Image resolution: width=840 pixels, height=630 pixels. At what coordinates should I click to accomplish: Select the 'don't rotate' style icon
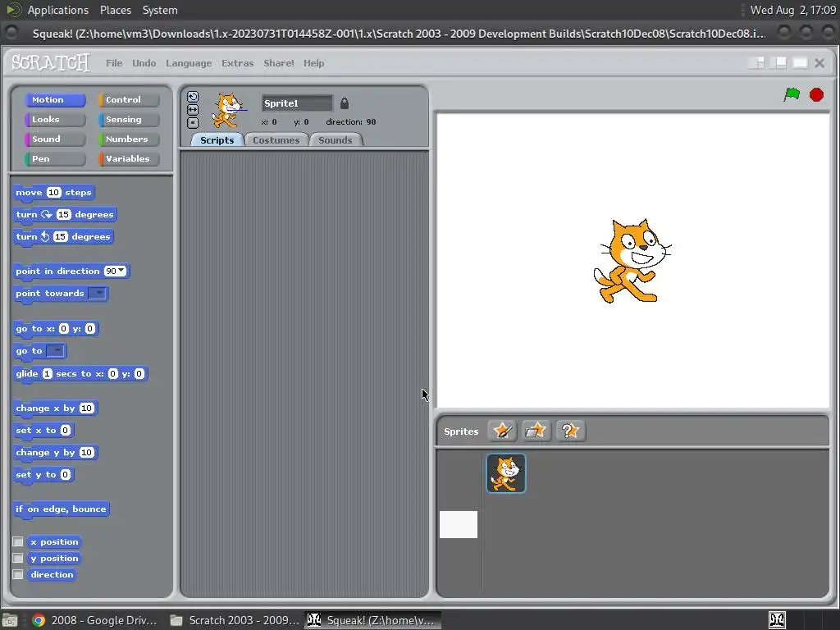coord(193,123)
